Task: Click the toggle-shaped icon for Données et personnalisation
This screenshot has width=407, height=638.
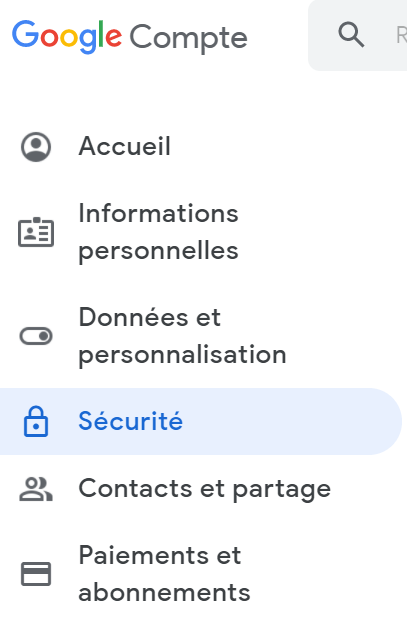Action: pos(36,336)
